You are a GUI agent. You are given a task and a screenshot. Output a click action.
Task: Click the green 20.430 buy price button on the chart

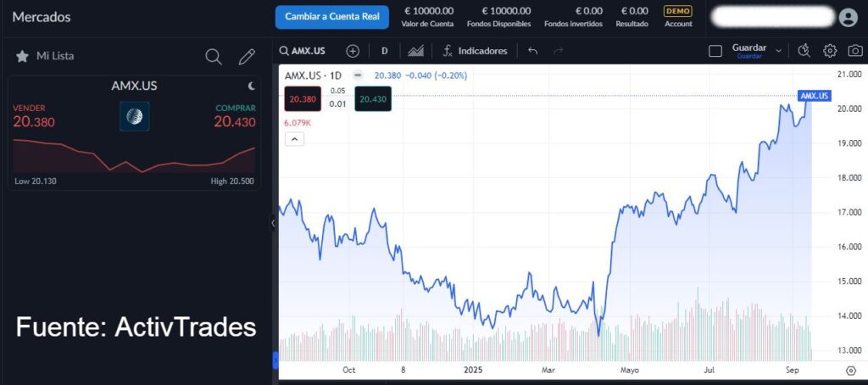coord(373,99)
